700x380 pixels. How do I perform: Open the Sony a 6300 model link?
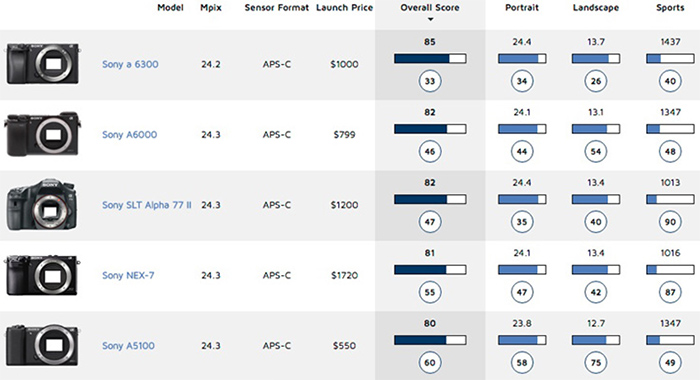(130, 64)
